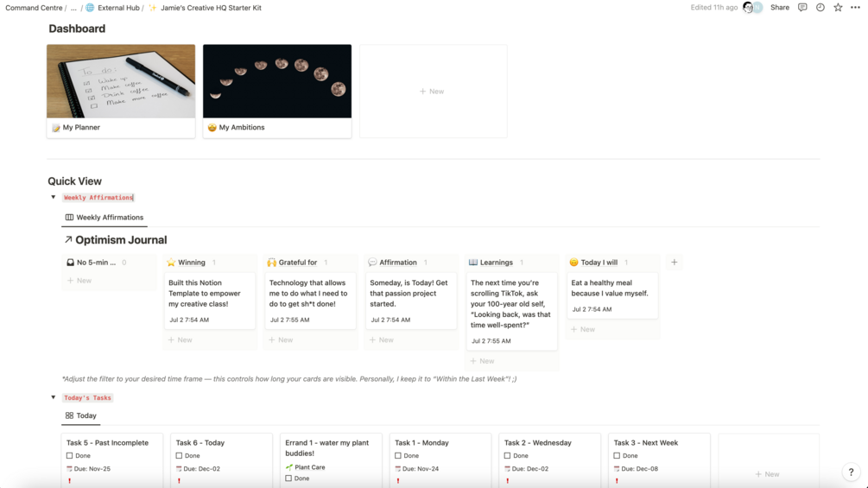Screen dimensions: 868x488
Task: Click the Share button
Action: click(x=779, y=8)
